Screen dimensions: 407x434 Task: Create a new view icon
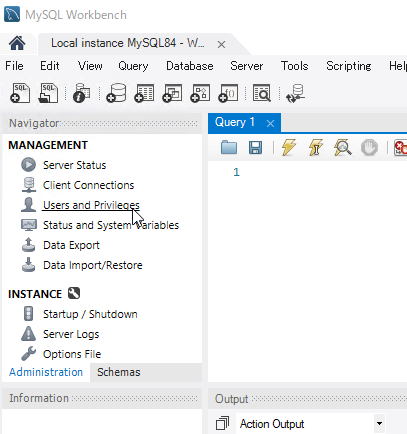click(x=172, y=93)
